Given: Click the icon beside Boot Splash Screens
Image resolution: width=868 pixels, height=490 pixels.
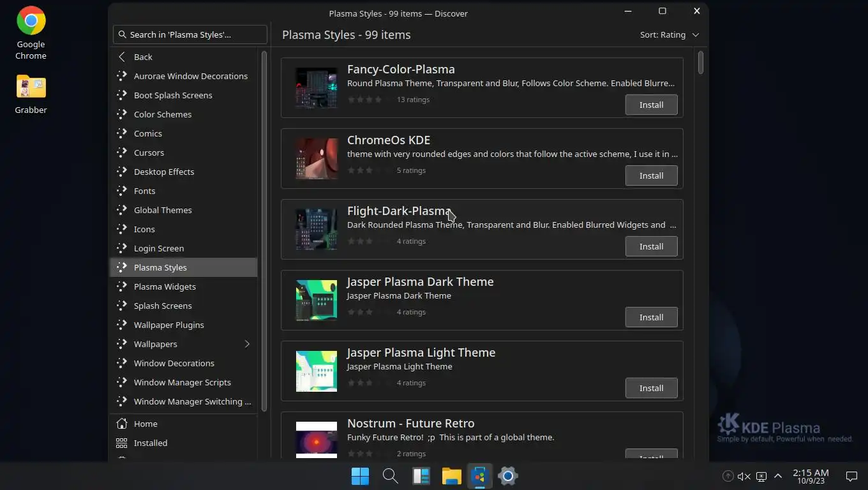Looking at the screenshot, I should [122, 95].
